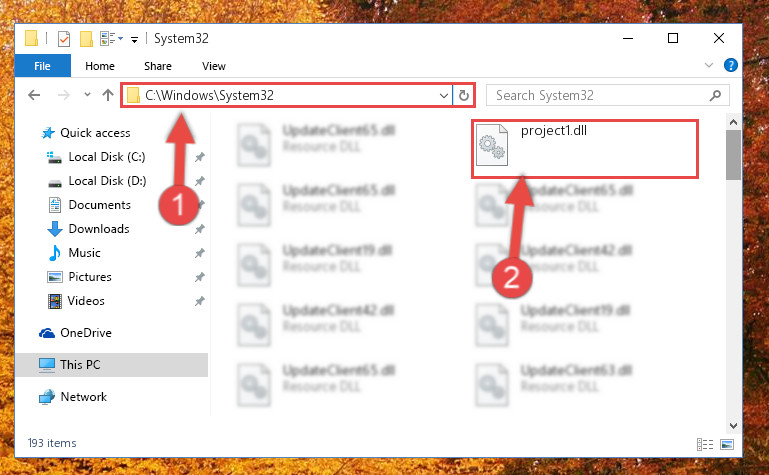The height and width of the screenshot is (475, 769).
Task: Click the search magnifier icon
Action: pyautogui.click(x=716, y=95)
